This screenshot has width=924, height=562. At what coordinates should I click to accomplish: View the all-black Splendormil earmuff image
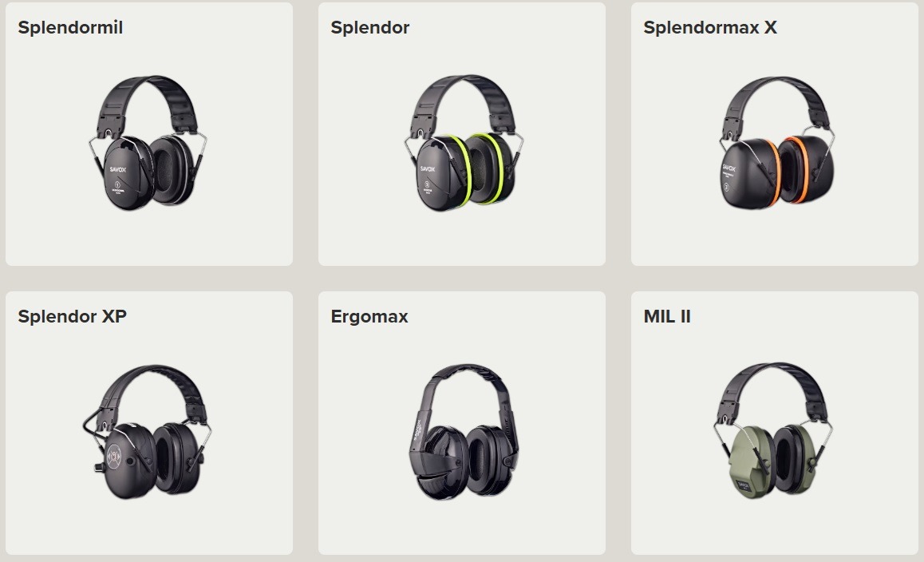pos(148,143)
